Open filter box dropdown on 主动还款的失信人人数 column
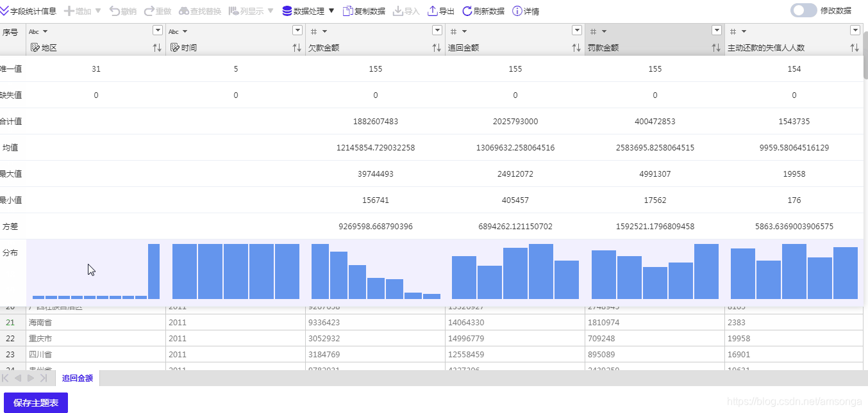Image resolution: width=868 pixels, height=413 pixels. point(855,31)
